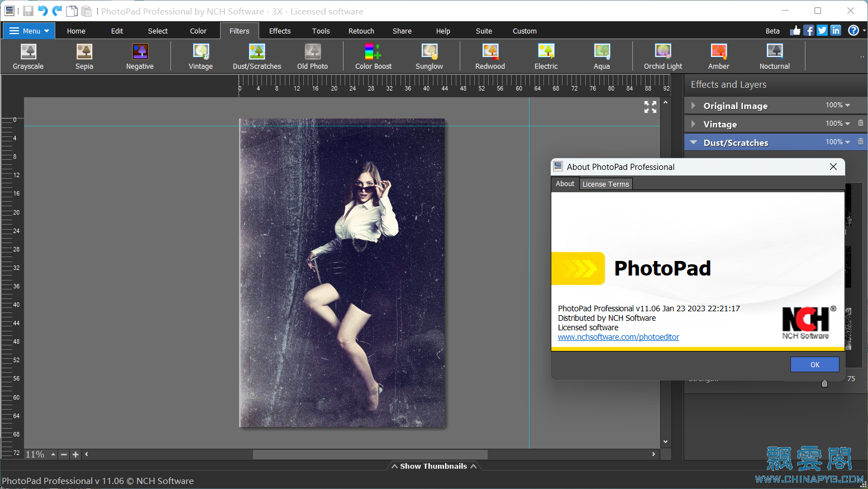Click the thumbs-up Like icon

795,30
